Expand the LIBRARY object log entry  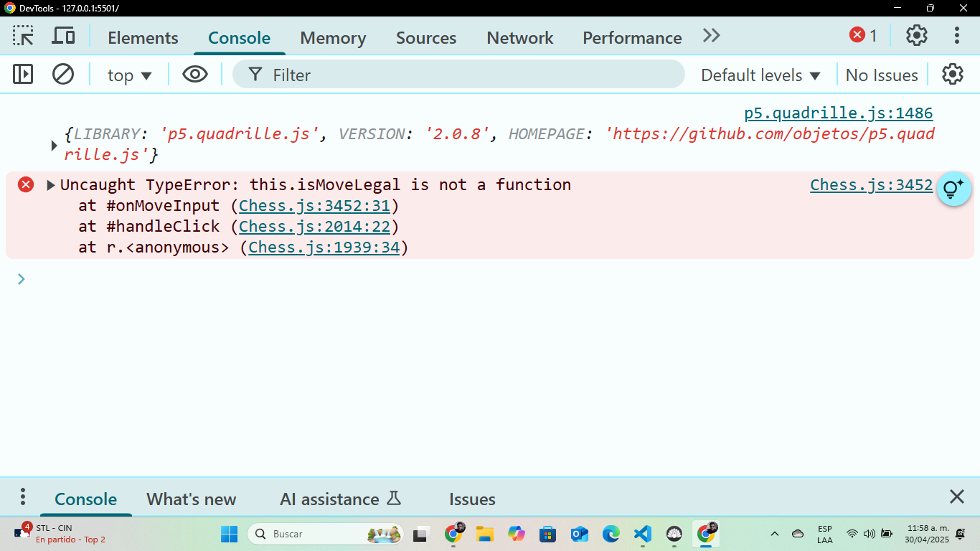point(54,146)
